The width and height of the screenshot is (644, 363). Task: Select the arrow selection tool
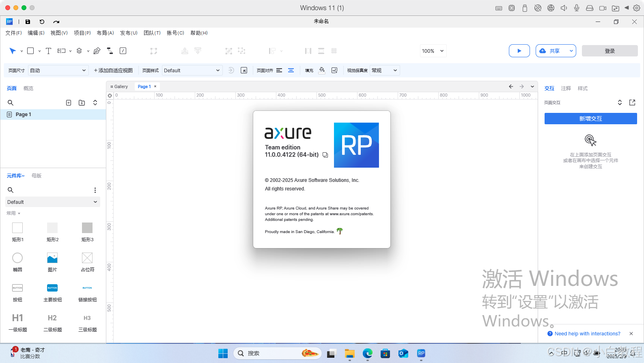coord(13,51)
